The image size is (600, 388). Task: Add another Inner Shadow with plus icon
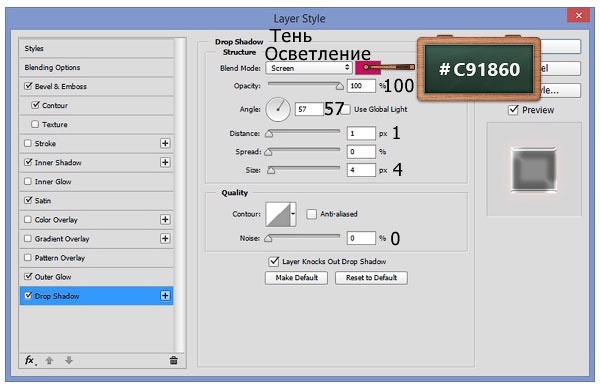click(x=165, y=163)
